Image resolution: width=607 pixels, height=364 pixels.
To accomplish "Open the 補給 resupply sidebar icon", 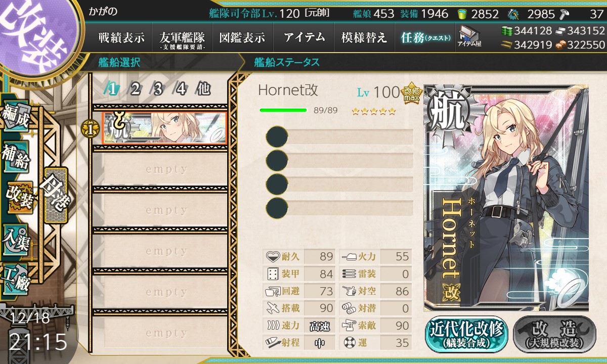I will [x=16, y=156].
